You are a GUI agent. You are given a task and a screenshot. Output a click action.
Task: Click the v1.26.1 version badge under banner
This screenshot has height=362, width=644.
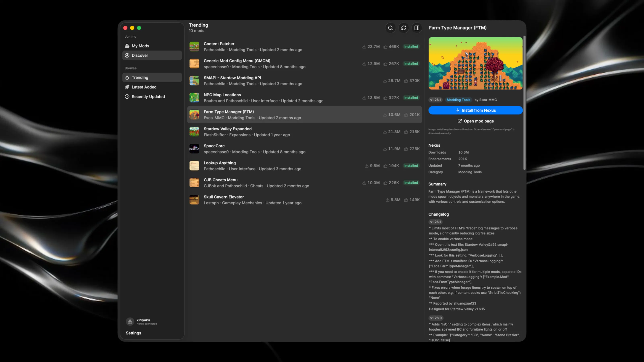pos(435,100)
